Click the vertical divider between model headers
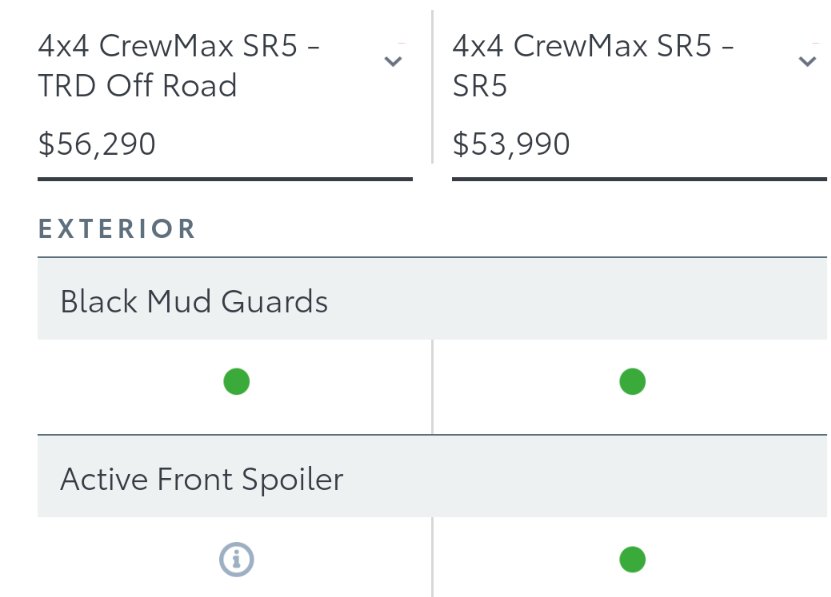 click(x=432, y=87)
